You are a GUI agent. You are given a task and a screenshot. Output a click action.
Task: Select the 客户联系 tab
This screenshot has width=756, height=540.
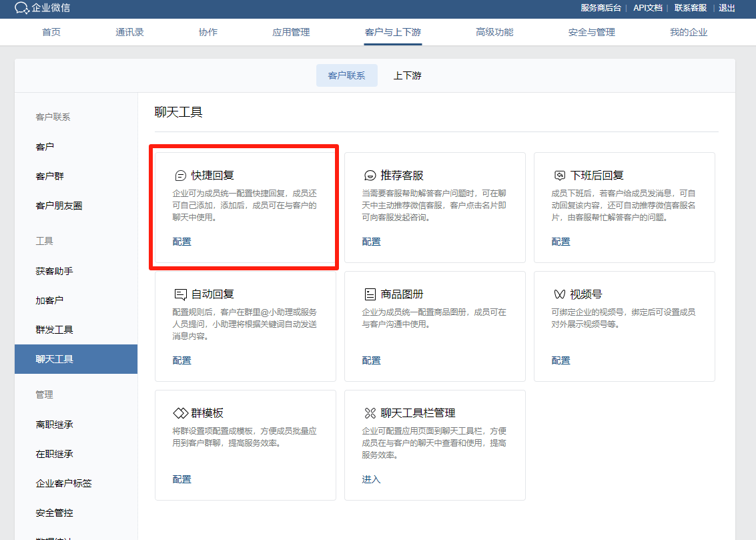[x=346, y=75]
